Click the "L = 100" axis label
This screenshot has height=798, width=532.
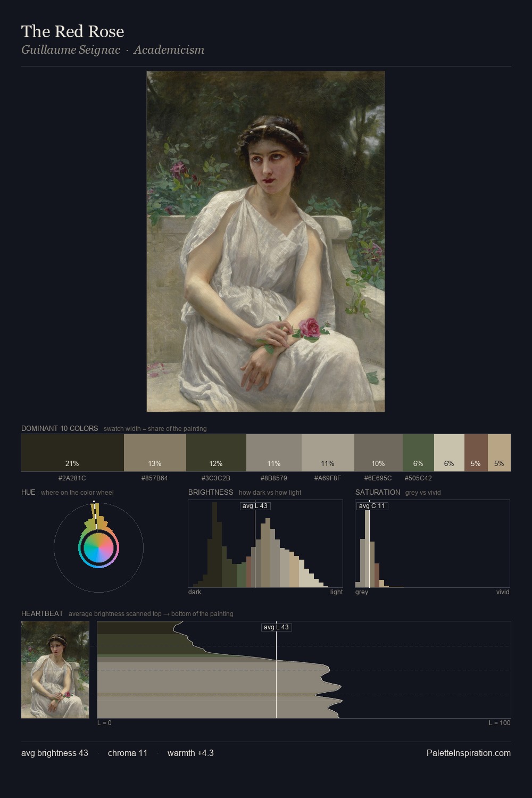click(x=500, y=723)
